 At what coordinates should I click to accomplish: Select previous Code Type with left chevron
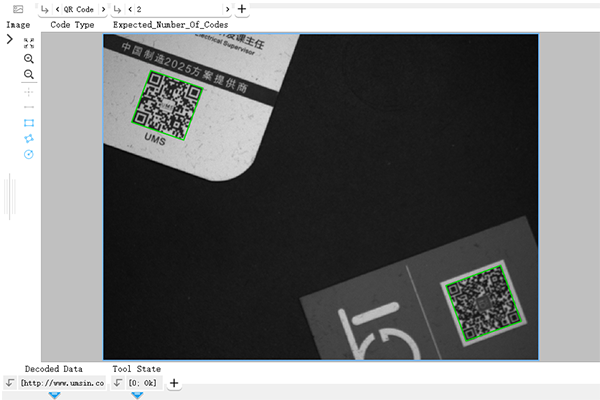(x=57, y=9)
